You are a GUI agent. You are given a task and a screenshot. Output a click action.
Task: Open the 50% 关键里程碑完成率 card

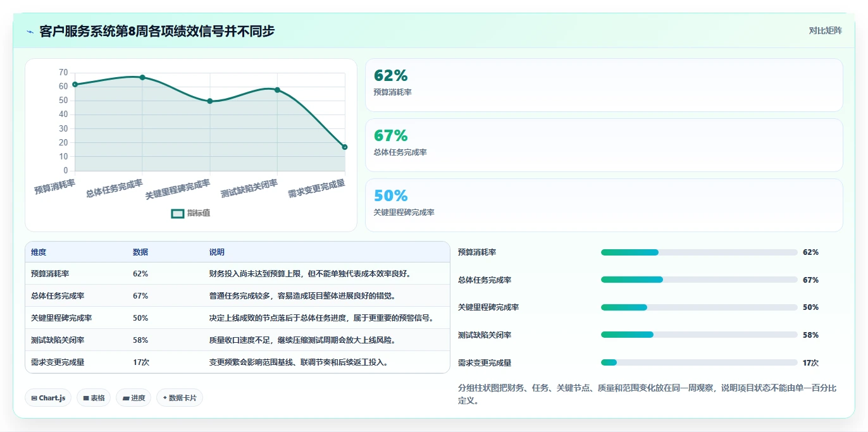point(604,205)
